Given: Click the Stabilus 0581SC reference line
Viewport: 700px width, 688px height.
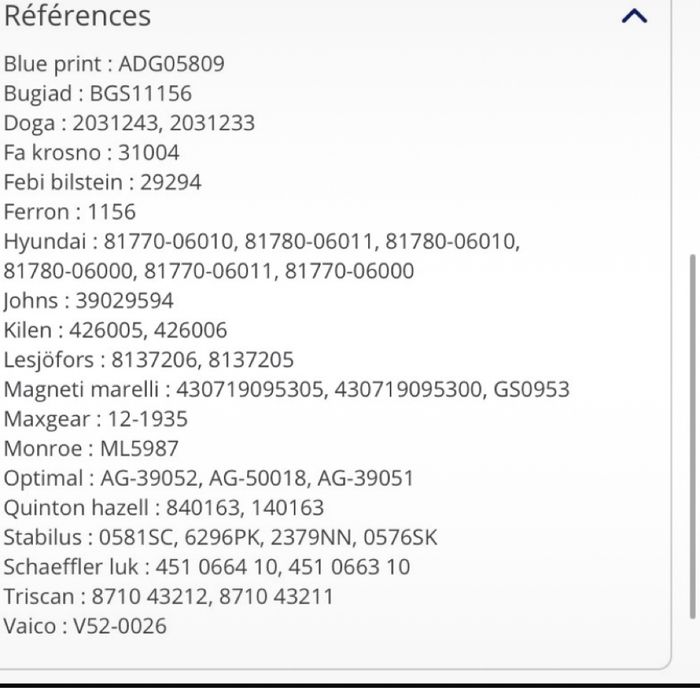Looking at the screenshot, I should (220, 538).
